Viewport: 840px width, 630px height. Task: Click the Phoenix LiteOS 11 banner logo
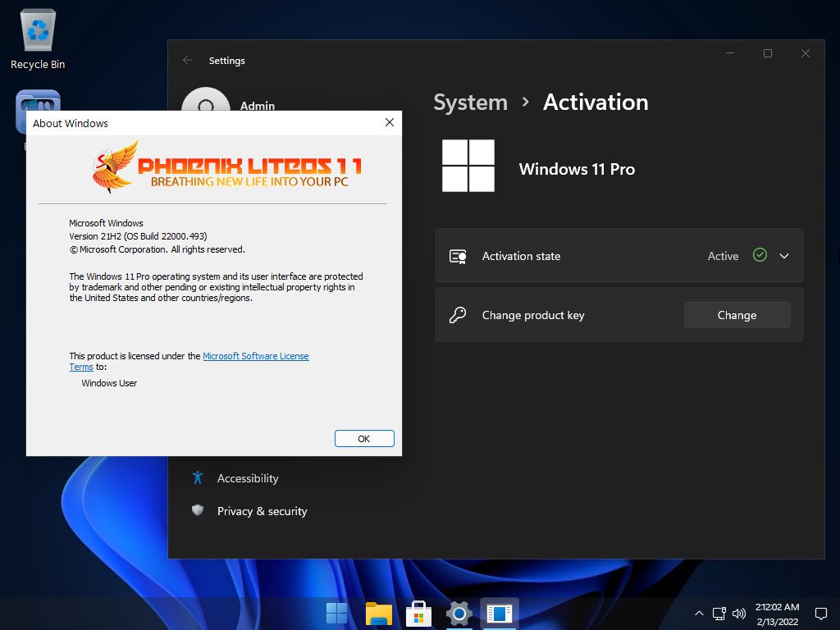(x=227, y=167)
